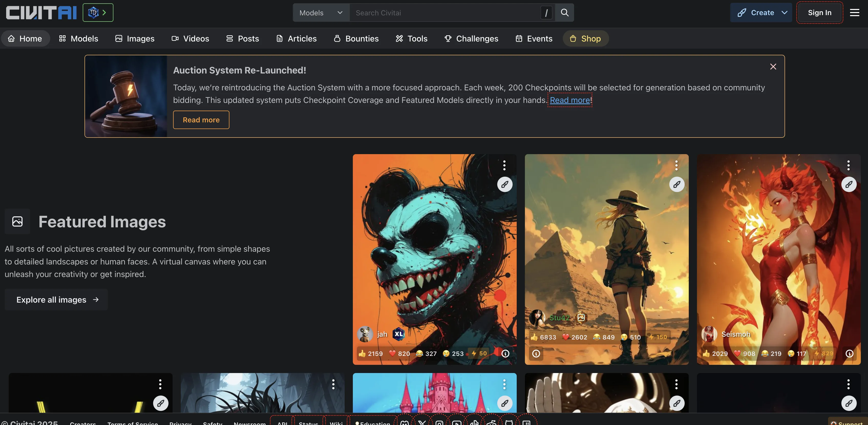868x425 pixels.
Task: Click the Civitai logo
Action: (41, 13)
